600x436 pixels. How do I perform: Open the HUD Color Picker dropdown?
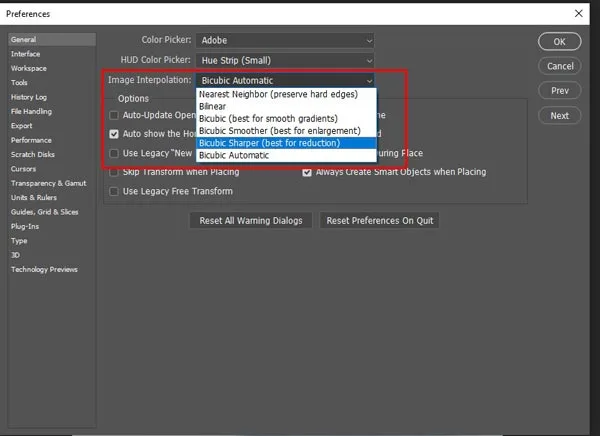(285, 60)
